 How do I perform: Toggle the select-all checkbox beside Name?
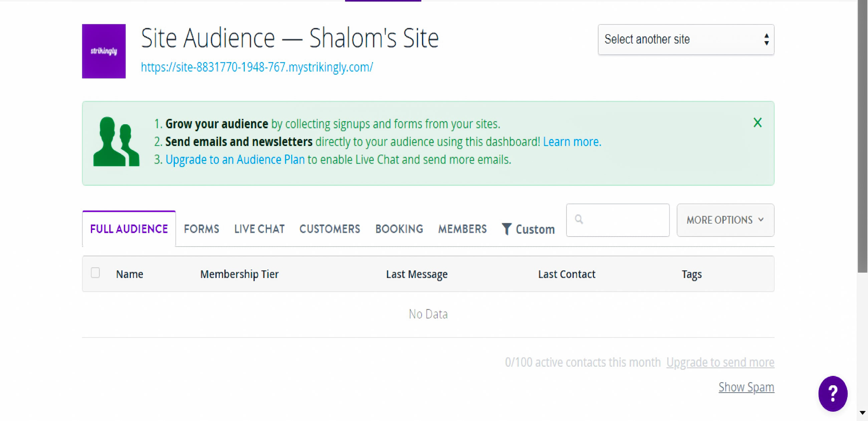pyautogui.click(x=95, y=273)
